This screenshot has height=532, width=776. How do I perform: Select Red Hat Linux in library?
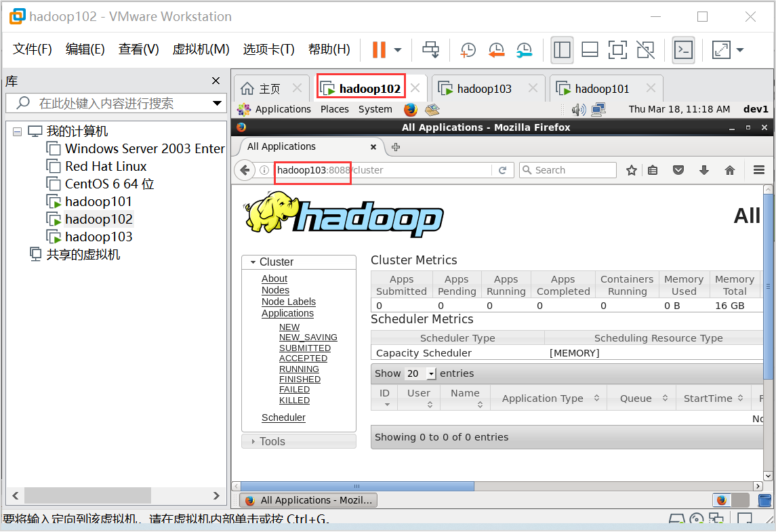(x=106, y=166)
